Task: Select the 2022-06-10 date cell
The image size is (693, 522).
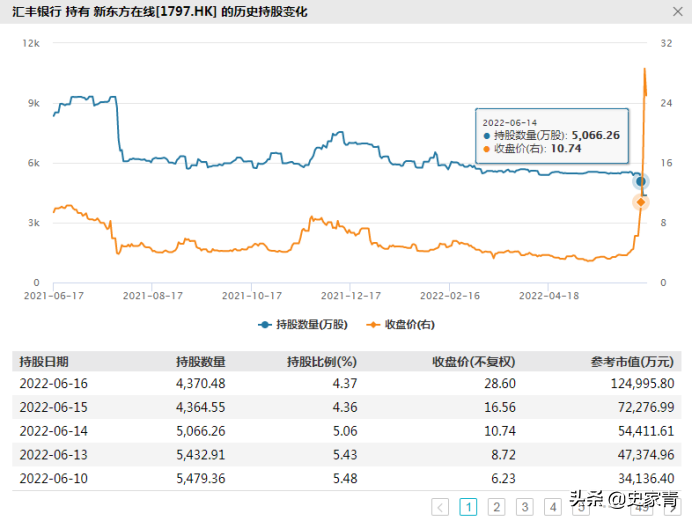Action: pos(53,478)
